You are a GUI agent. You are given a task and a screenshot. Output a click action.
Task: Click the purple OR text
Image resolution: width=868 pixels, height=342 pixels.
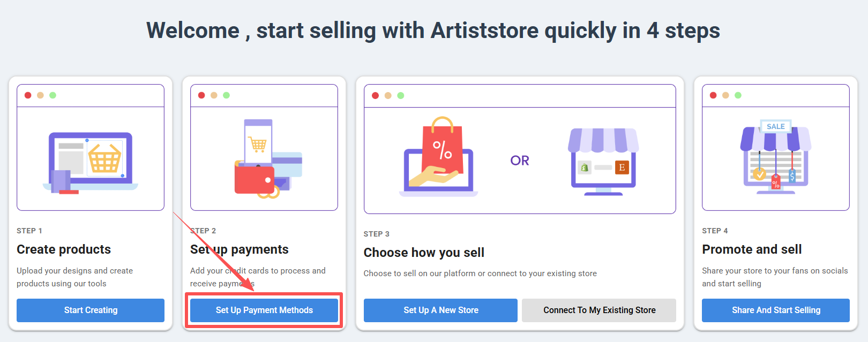tap(520, 161)
